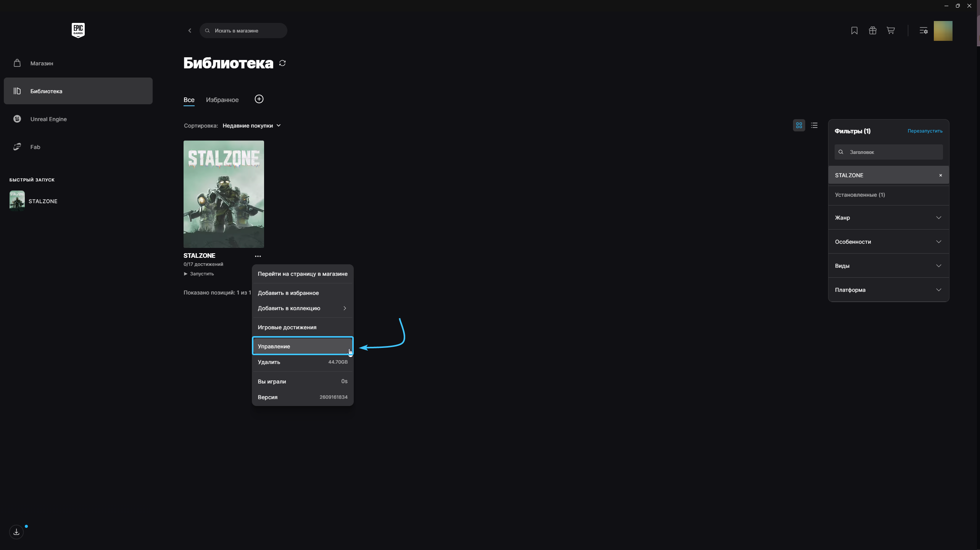Choose Управление in the context menu

click(303, 346)
